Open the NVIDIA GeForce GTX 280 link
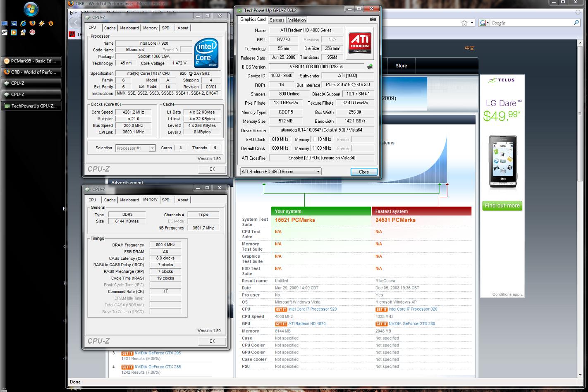Viewport: 588px width, 392px height. coord(411,324)
